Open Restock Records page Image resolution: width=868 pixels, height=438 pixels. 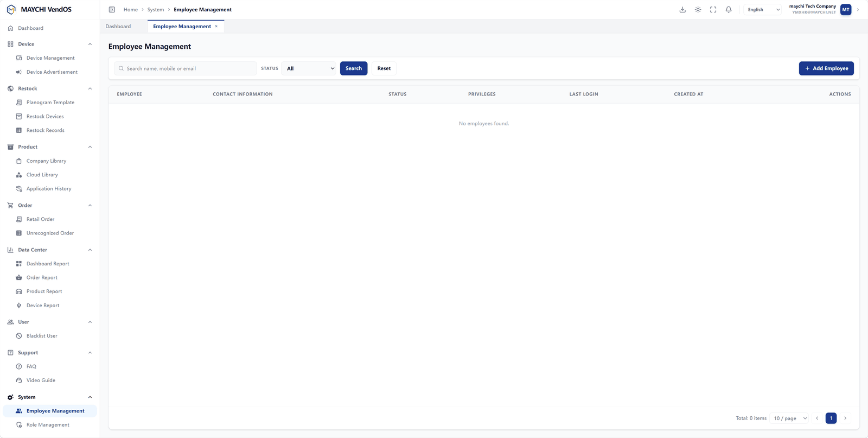click(50, 130)
